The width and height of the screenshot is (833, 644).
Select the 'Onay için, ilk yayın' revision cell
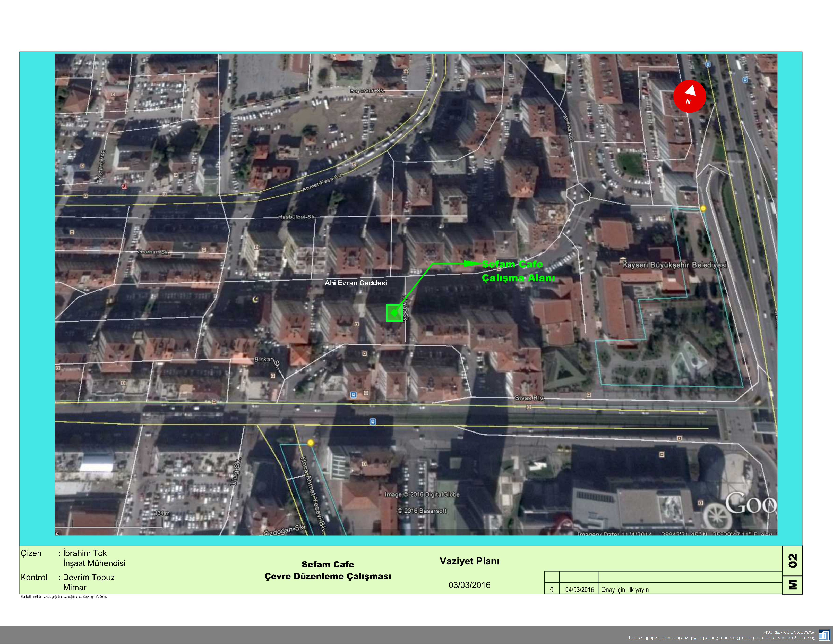point(625,589)
